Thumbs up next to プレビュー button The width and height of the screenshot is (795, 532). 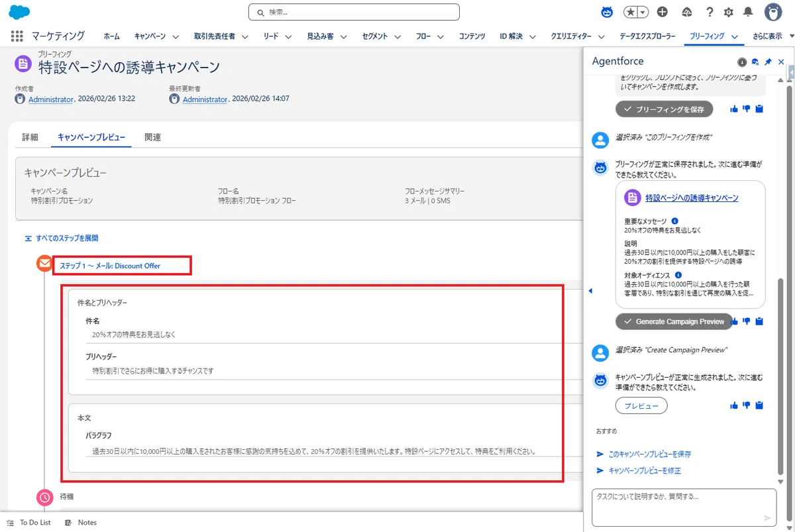click(734, 405)
